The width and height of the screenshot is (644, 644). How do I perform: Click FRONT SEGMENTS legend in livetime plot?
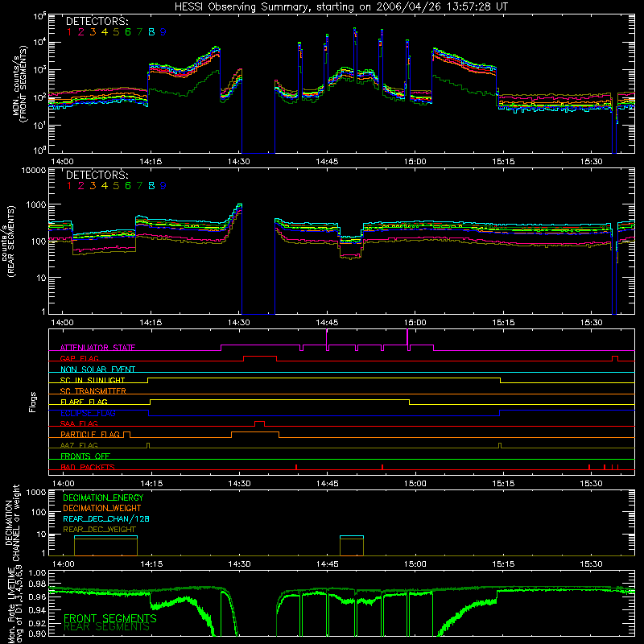(110, 618)
